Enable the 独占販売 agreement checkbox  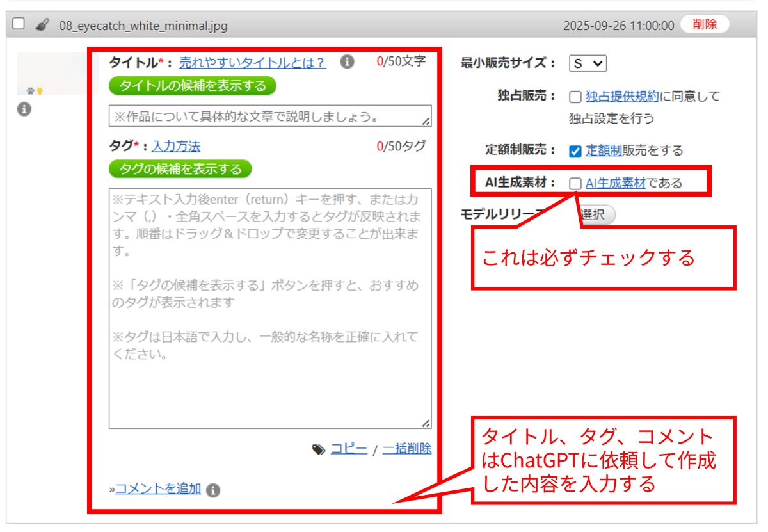[x=575, y=97]
